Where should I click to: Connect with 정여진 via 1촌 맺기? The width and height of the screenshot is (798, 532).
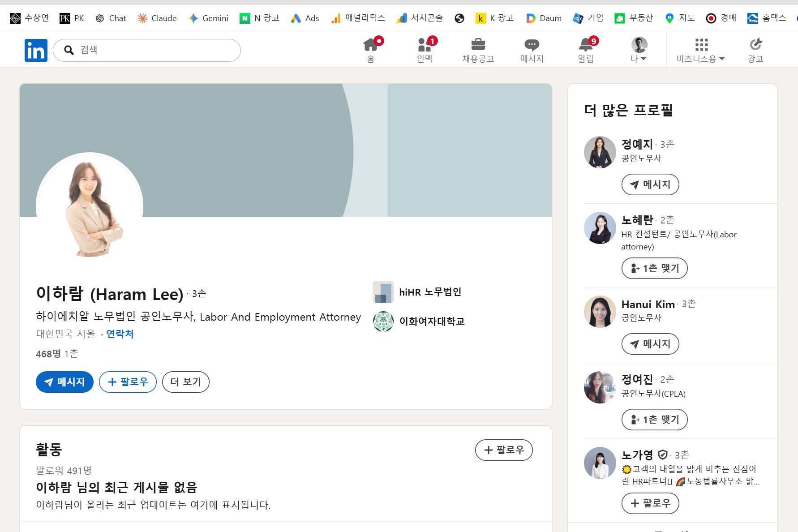[655, 420]
